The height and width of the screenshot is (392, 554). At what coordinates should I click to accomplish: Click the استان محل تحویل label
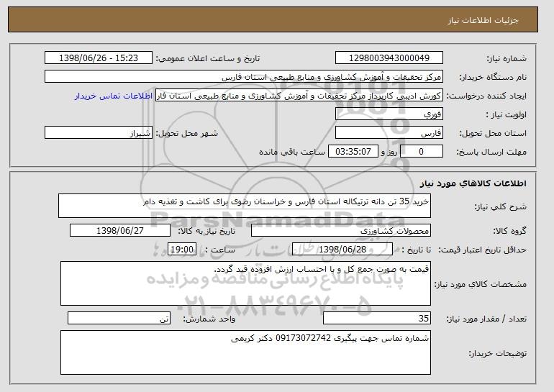click(x=493, y=134)
